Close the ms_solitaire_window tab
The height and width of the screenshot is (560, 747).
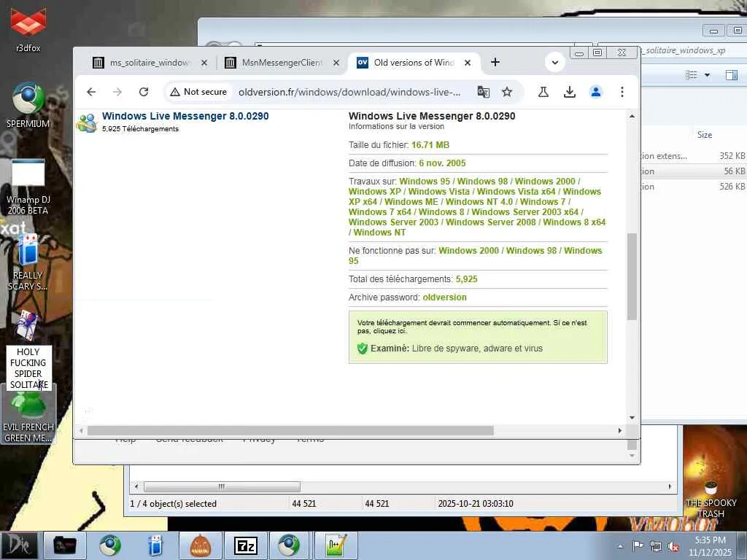click(x=204, y=63)
